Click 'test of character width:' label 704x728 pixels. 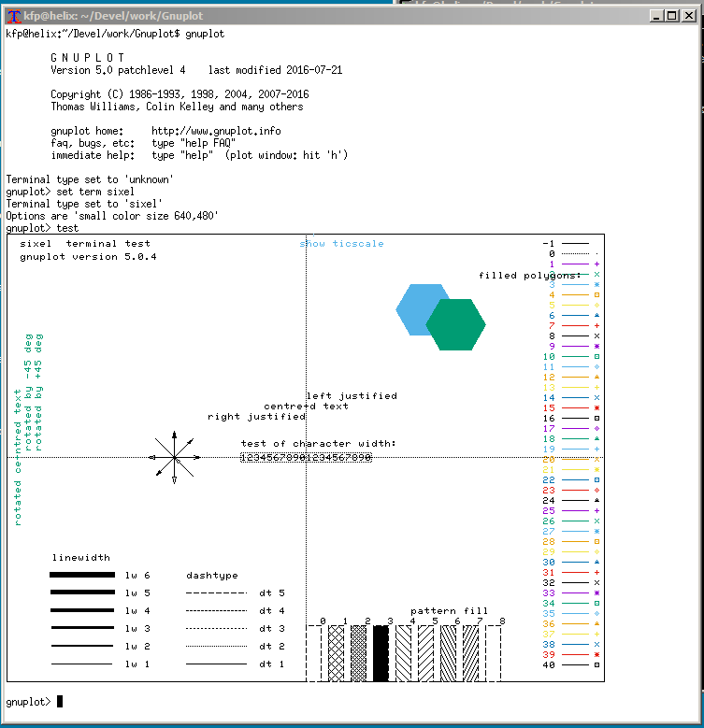click(x=319, y=443)
